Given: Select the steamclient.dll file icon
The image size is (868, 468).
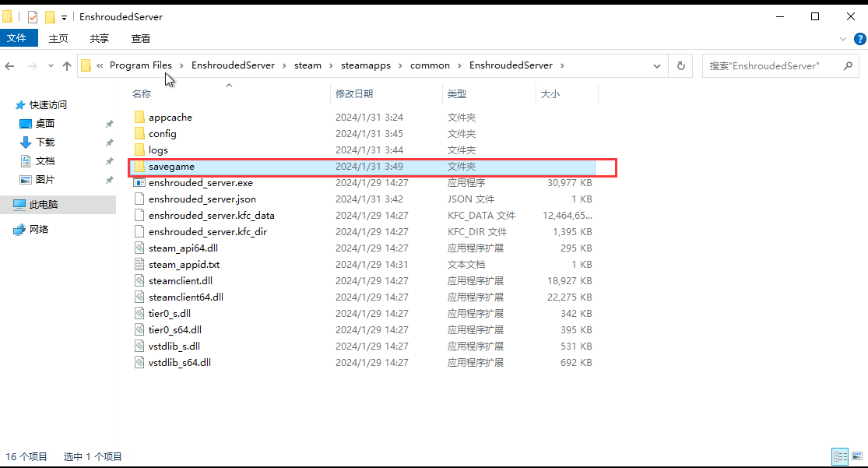Looking at the screenshot, I should (139, 281).
